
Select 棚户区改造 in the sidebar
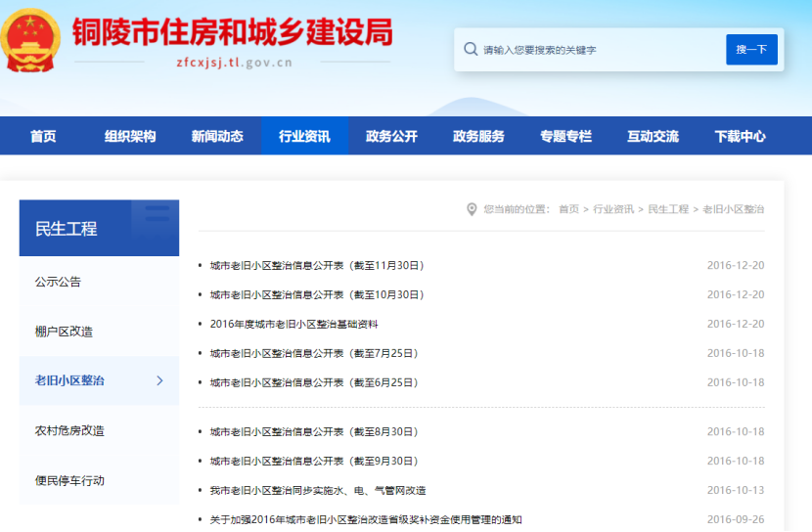tap(65, 332)
